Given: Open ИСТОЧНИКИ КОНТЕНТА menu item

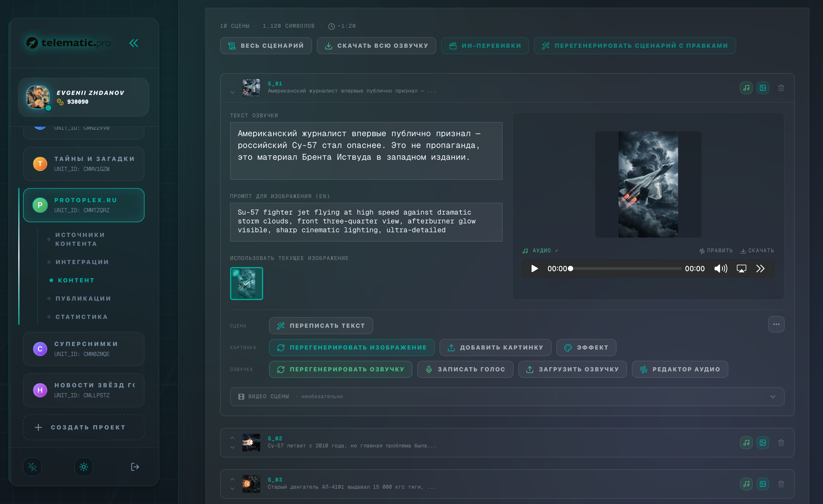Looking at the screenshot, I should (x=80, y=239).
